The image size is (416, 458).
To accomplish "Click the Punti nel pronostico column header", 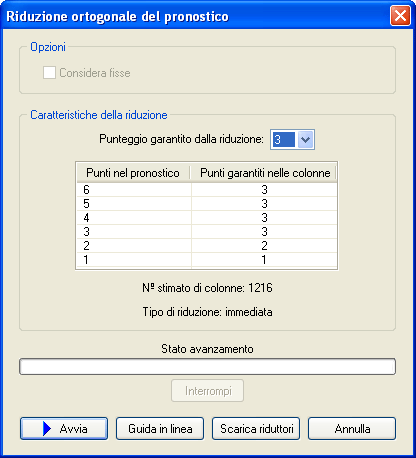I will 133,173.
